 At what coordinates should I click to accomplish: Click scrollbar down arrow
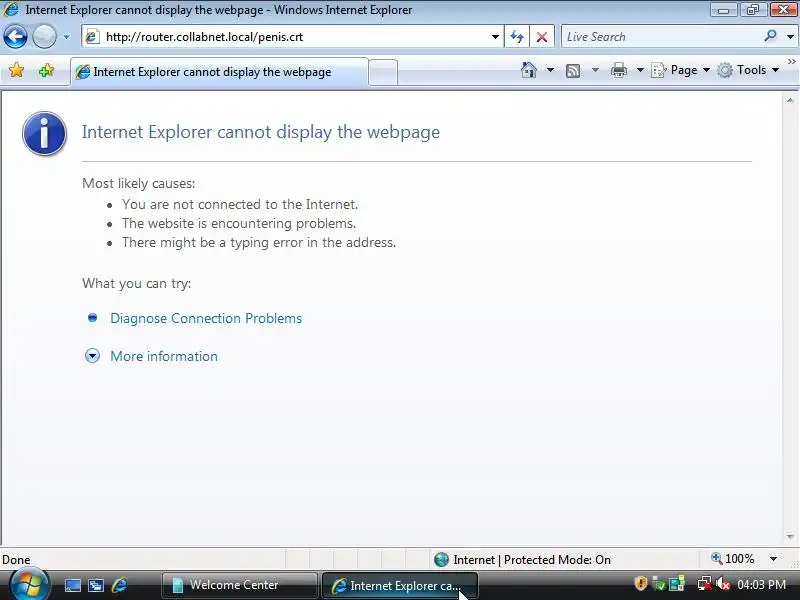pos(790,537)
